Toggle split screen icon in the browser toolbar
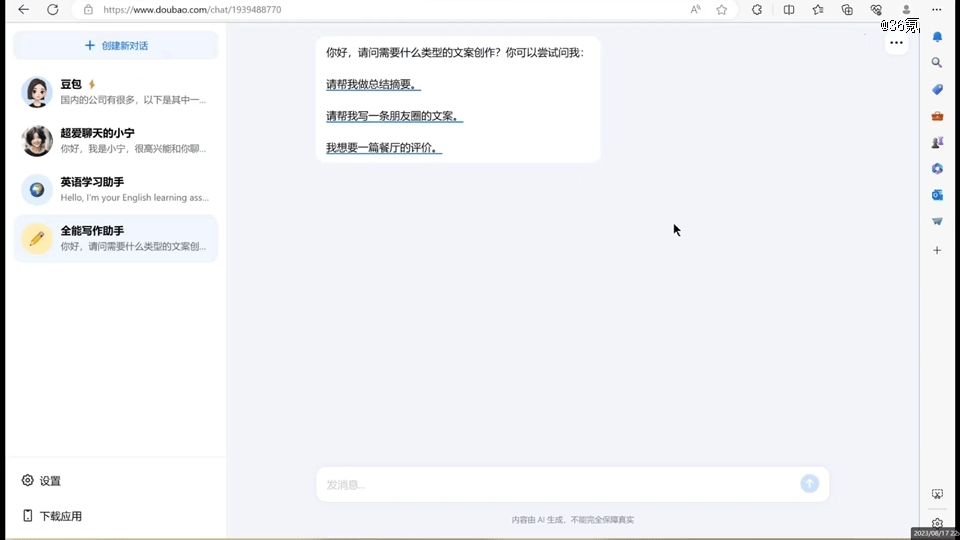 click(x=789, y=10)
